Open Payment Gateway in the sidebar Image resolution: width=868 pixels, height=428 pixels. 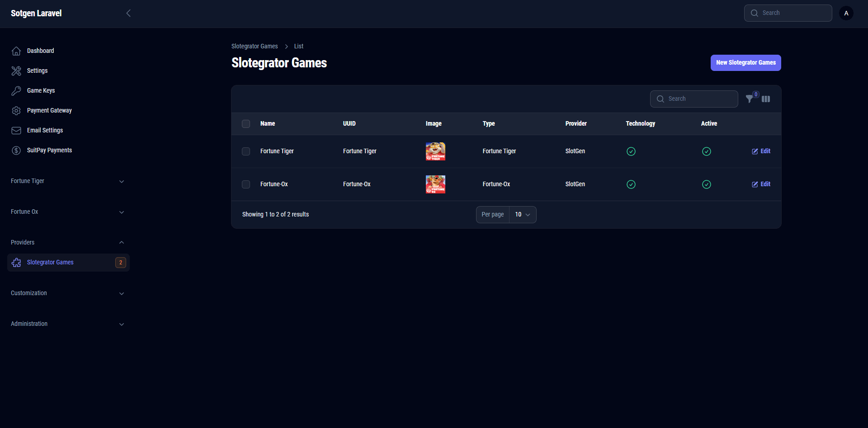[x=49, y=111]
